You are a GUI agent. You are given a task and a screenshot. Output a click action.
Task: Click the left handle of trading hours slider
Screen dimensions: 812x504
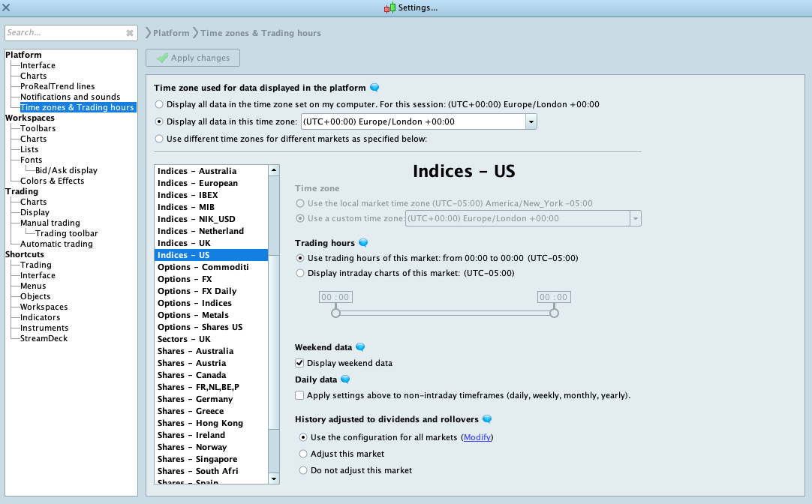pos(335,313)
